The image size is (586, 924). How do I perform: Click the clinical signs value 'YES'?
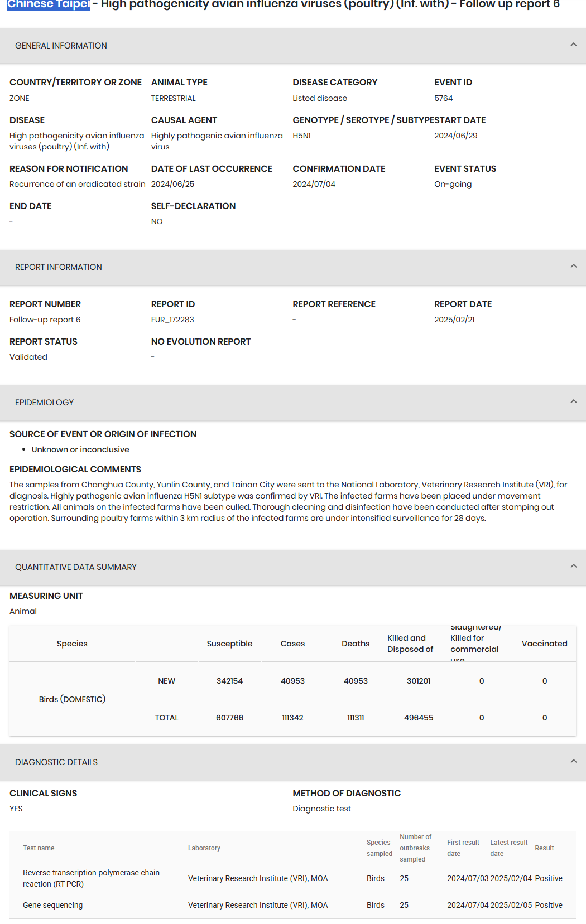(16, 809)
